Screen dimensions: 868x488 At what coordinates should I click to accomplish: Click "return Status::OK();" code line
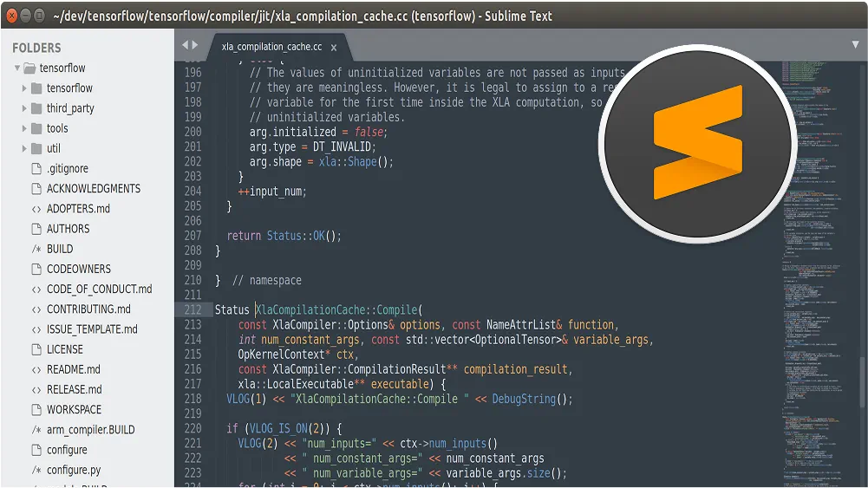284,236
